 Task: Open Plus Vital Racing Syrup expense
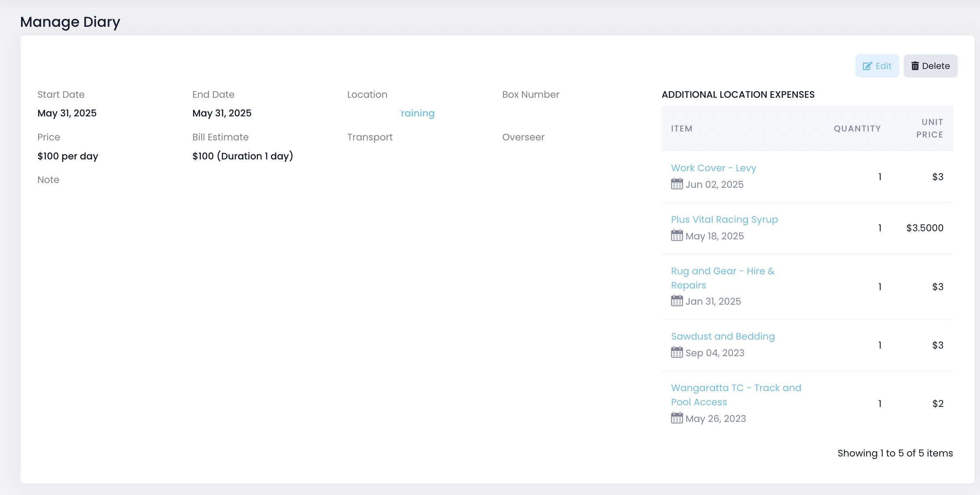coord(724,220)
